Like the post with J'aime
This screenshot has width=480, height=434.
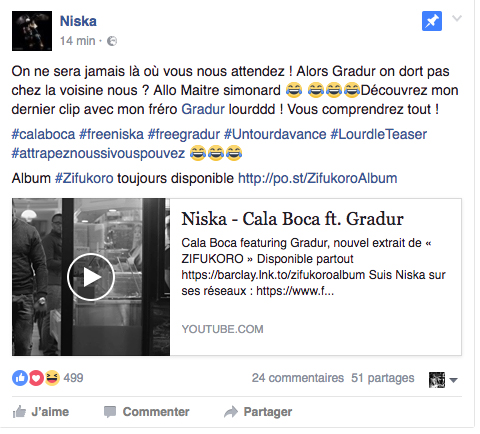pos(41,412)
